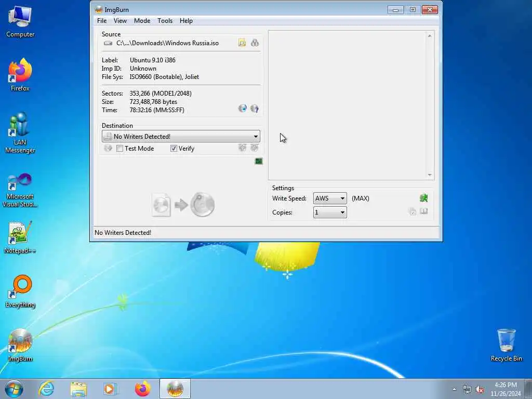Open Windows Media Player on taskbar
The height and width of the screenshot is (399, 532).
coord(110,389)
